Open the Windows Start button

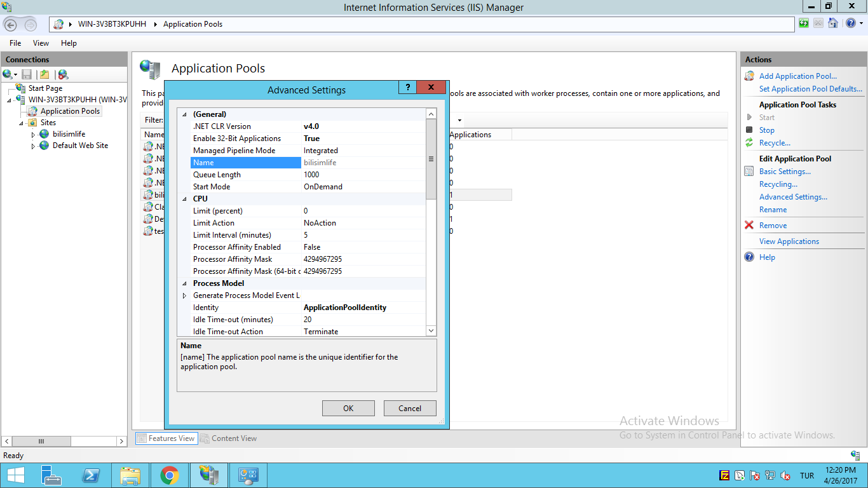[x=16, y=475]
